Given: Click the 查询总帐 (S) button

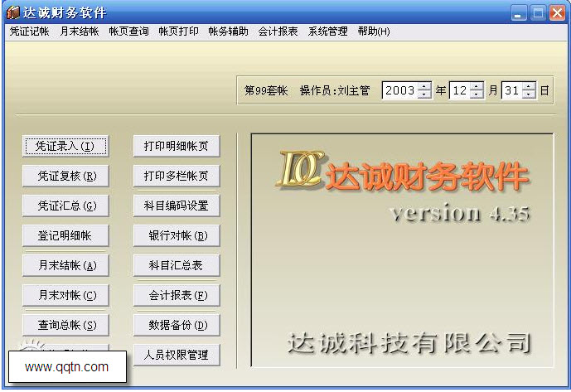Looking at the screenshot, I should tap(65, 325).
